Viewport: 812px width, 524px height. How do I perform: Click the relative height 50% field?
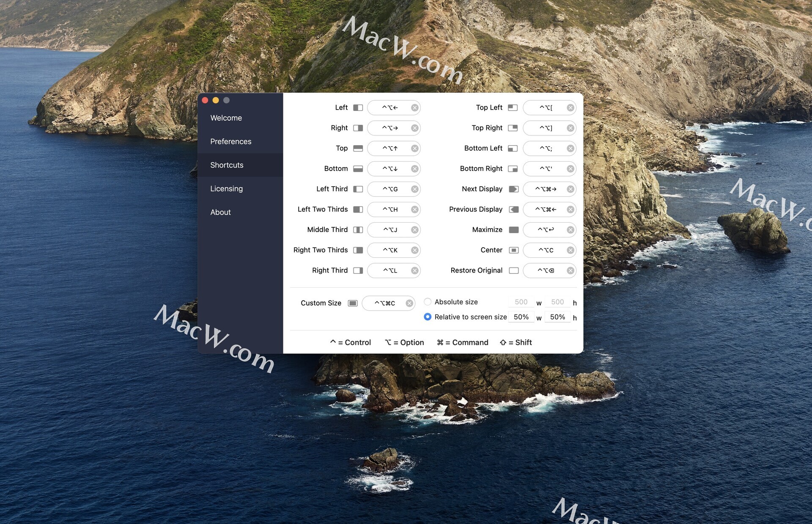click(557, 317)
